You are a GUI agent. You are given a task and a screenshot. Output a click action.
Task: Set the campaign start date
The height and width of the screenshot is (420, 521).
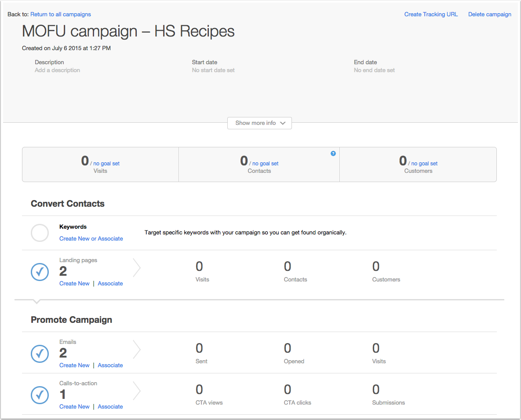213,70
